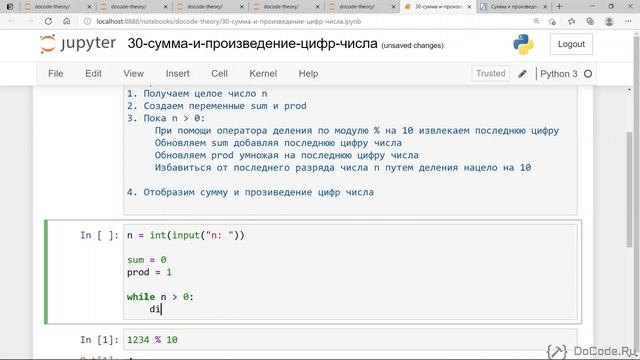This screenshot has width=640, height=360.
Task: Click line 'Обновляем prod умножая на последнюю цифру числа'
Action: click(x=287, y=155)
